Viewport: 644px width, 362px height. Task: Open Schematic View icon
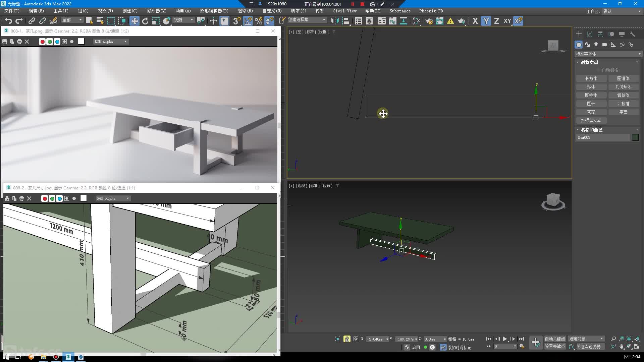[x=403, y=21]
